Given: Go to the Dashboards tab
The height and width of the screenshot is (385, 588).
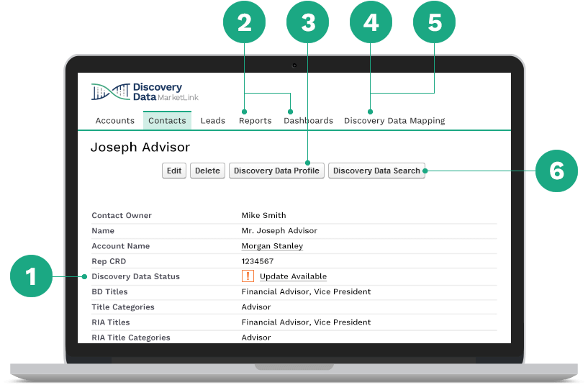Looking at the screenshot, I should click(308, 121).
